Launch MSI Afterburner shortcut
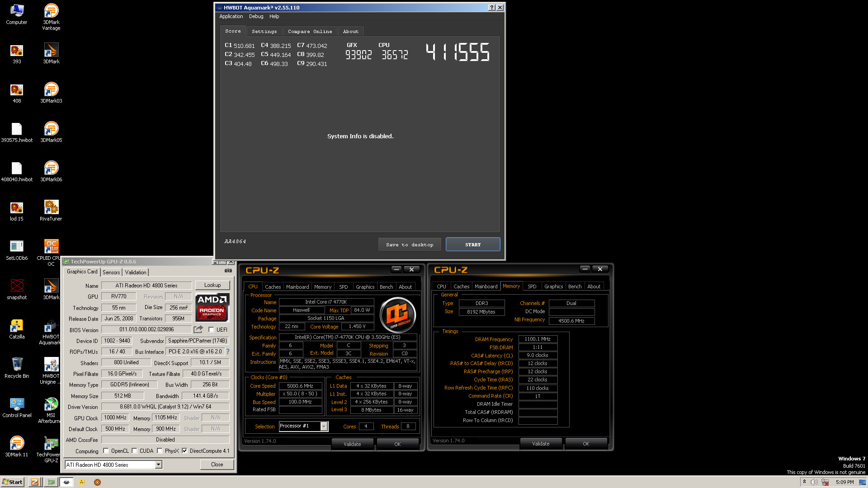This screenshot has width=868, height=488. pyautogui.click(x=51, y=410)
